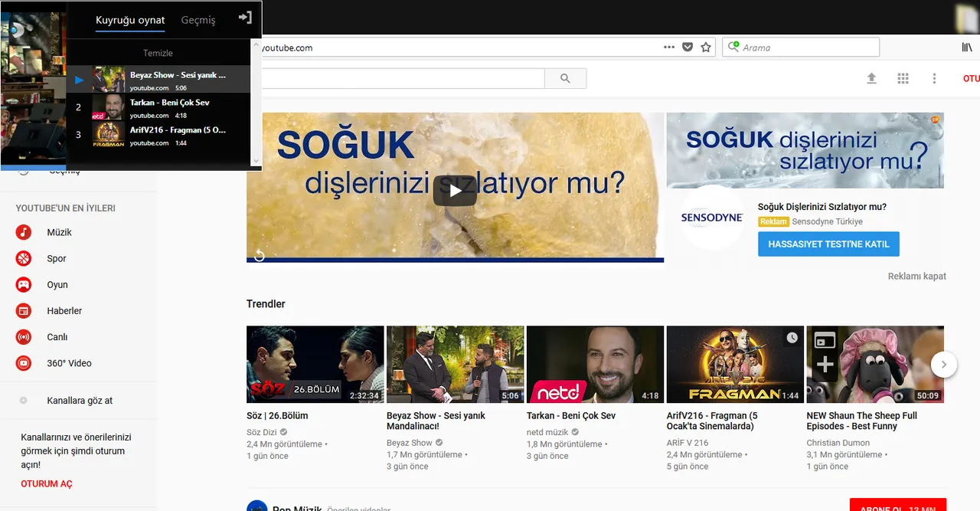Bookmark this page with the star icon
This screenshot has height=511, width=980.
pyautogui.click(x=706, y=47)
